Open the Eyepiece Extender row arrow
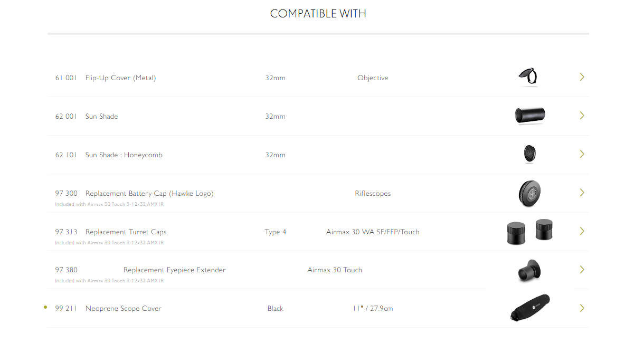Screen dimensions: 644x343 click(582, 270)
